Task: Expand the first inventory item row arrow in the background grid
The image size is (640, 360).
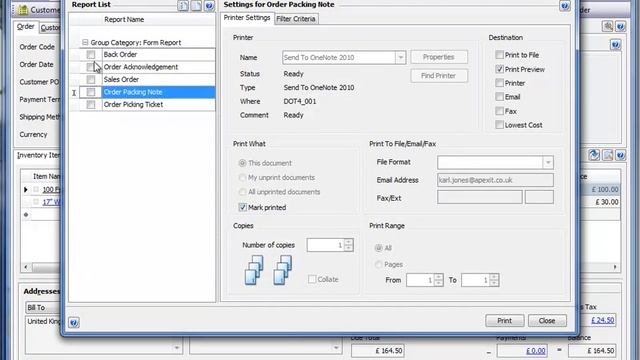Action: point(26,189)
